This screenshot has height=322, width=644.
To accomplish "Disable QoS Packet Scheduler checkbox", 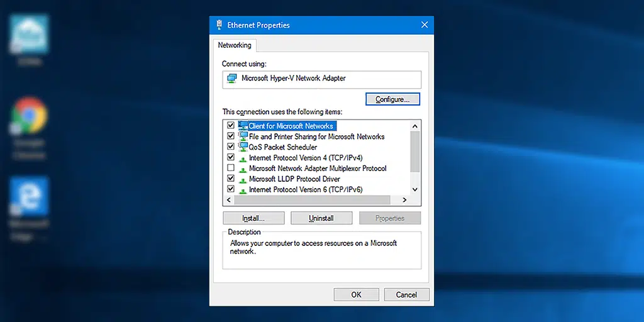I will pyautogui.click(x=231, y=147).
